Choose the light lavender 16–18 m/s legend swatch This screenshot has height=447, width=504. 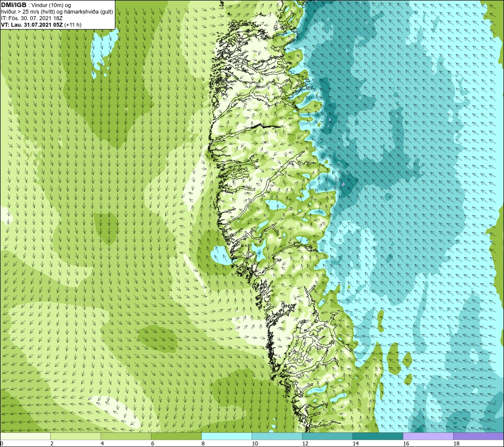(x=428, y=436)
